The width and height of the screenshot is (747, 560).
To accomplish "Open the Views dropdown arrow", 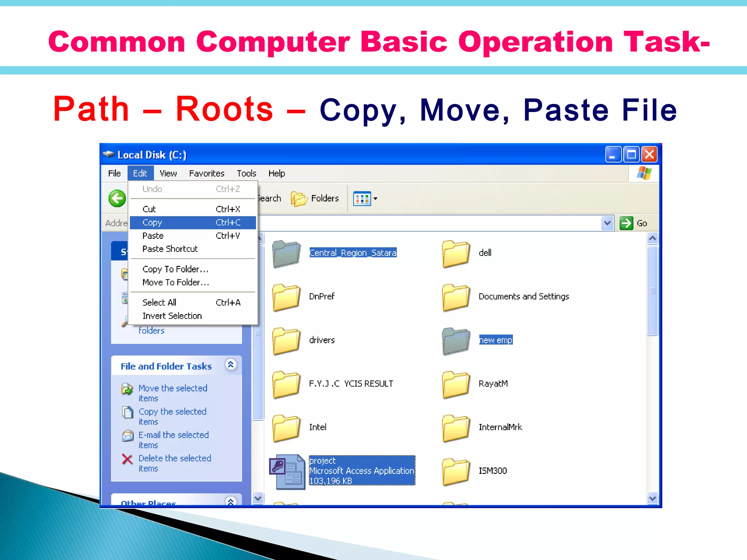I will click(x=375, y=199).
